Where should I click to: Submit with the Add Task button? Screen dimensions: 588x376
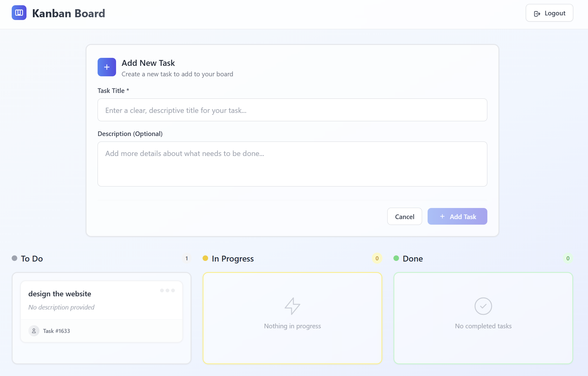tap(457, 217)
